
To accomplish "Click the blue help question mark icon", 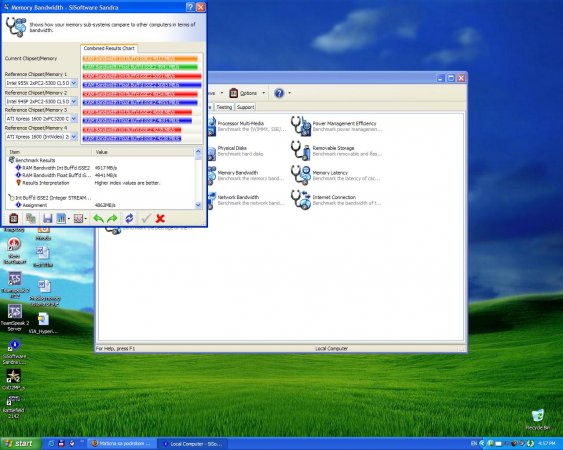I will pos(279,93).
